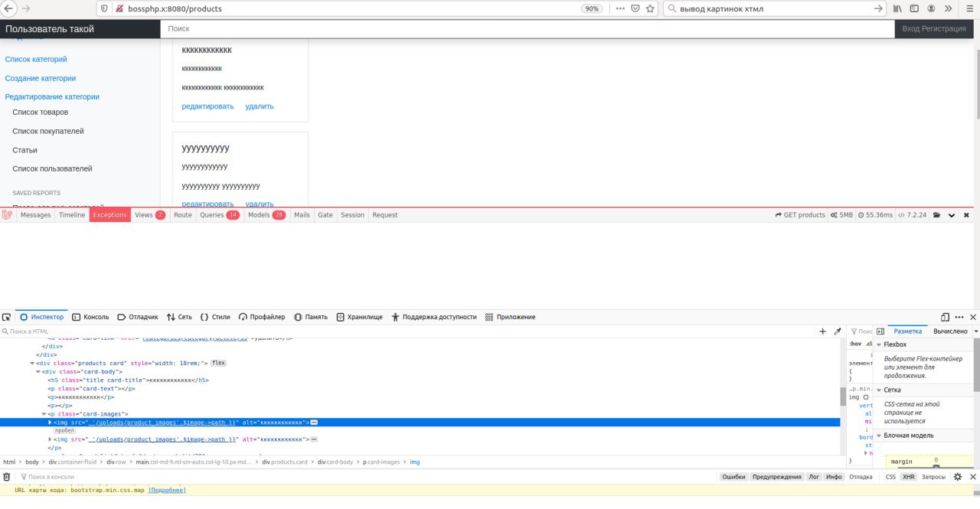The height and width of the screenshot is (509, 980).
Task: Open devtools three-dot options menu
Action: [959, 317]
